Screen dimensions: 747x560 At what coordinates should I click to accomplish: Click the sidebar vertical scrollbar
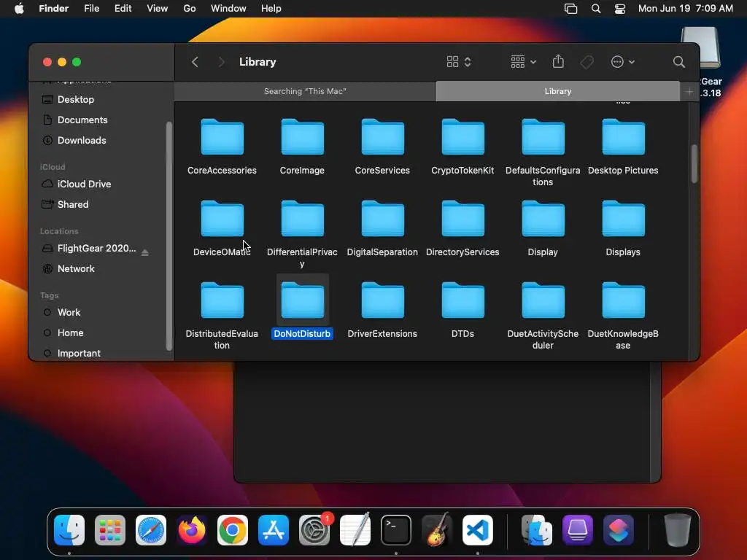coord(169,236)
